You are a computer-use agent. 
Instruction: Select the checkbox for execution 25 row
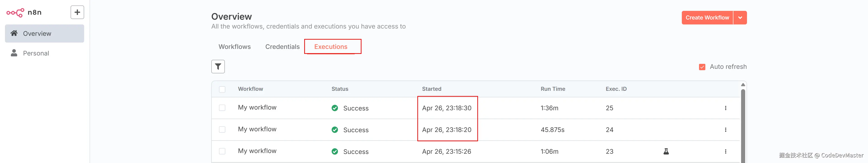pos(222,108)
